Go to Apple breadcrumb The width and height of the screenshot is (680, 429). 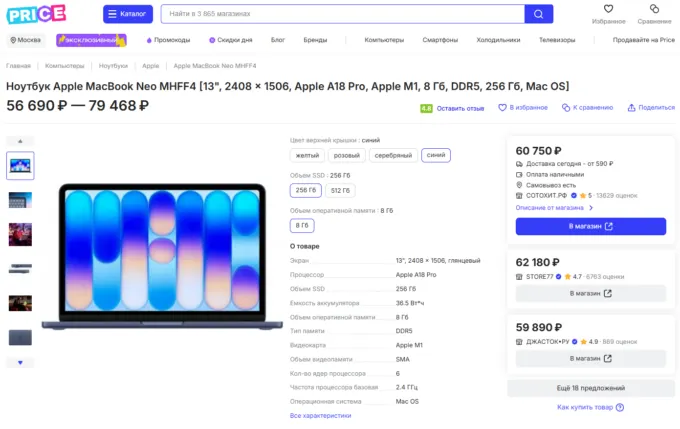tap(150, 66)
